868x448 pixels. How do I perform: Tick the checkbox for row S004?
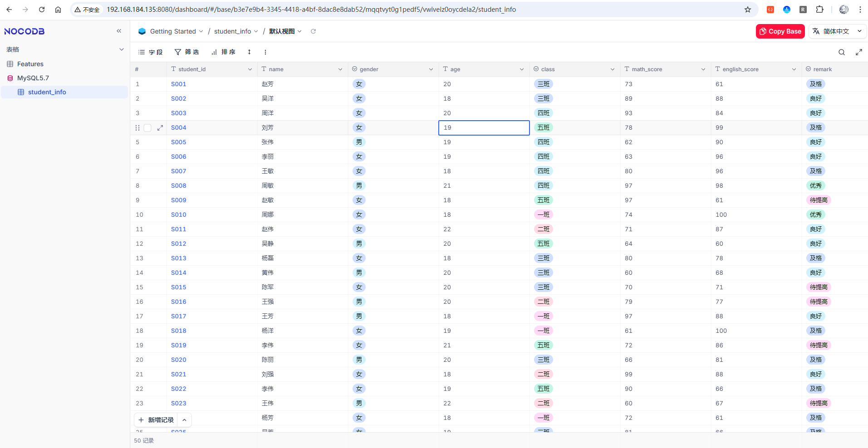pos(147,128)
